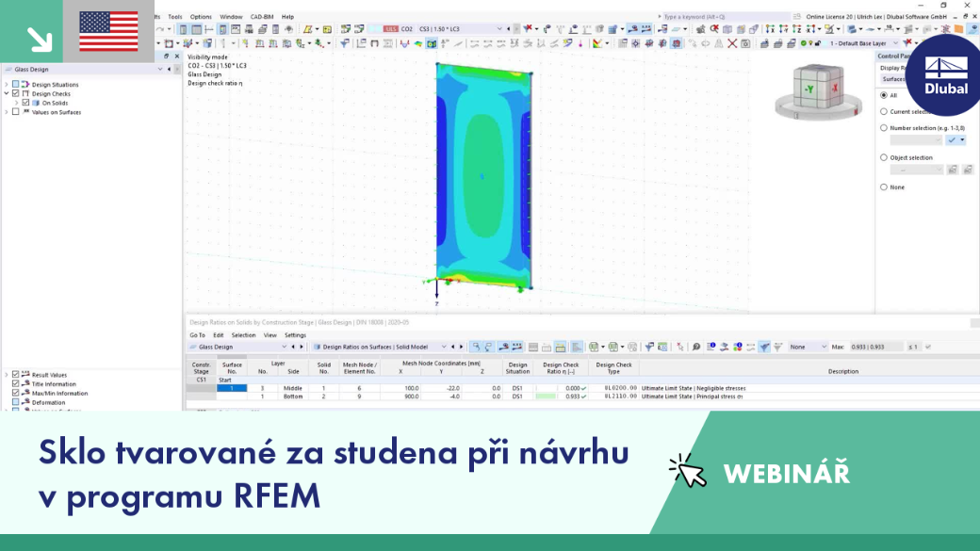
Task: Click the next table arrow beside Glass Design
Action: (x=302, y=347)
